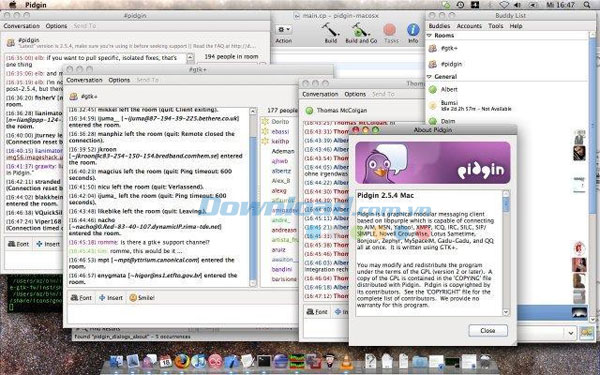Select user Dorito in #gtk+ user list
Viewport: 600px width, 375px height.
[x=280, y=122]
